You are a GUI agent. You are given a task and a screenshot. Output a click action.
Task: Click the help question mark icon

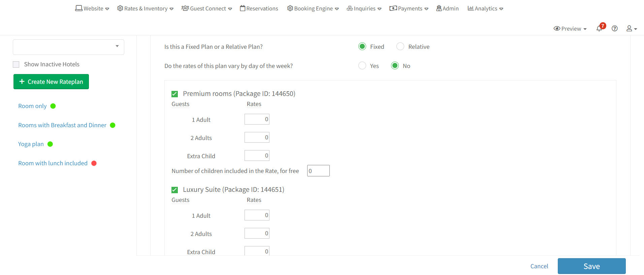coord(615,29)
